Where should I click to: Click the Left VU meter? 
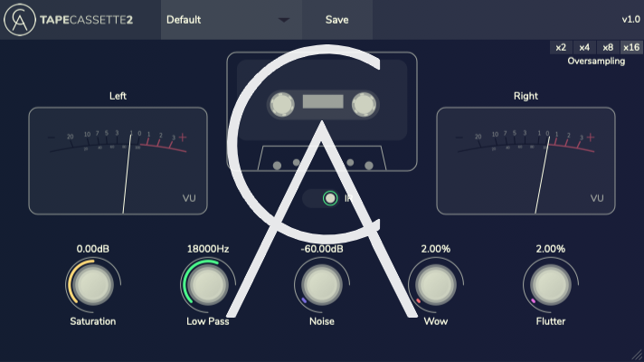tap(118, 161)
